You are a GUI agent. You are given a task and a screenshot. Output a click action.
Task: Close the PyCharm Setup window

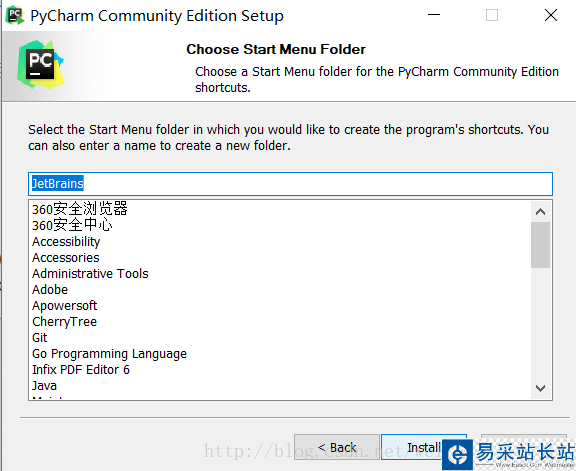coord(551,15)
